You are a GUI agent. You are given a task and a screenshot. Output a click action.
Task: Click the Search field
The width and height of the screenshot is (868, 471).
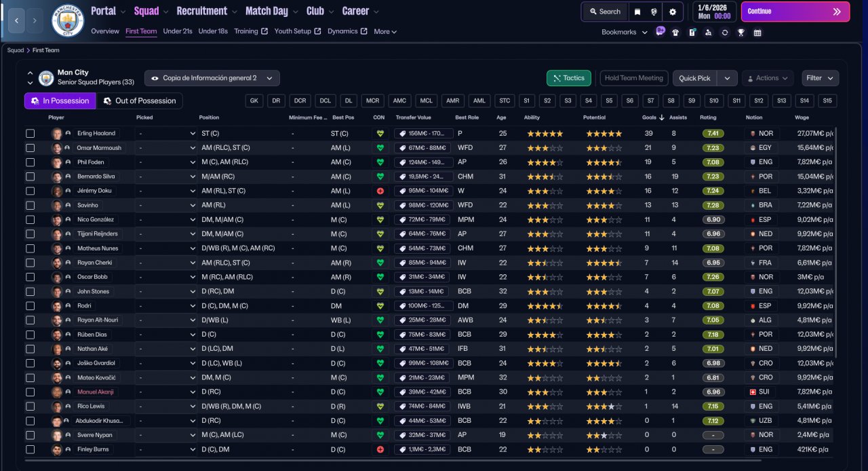click(x=605, y=12)
